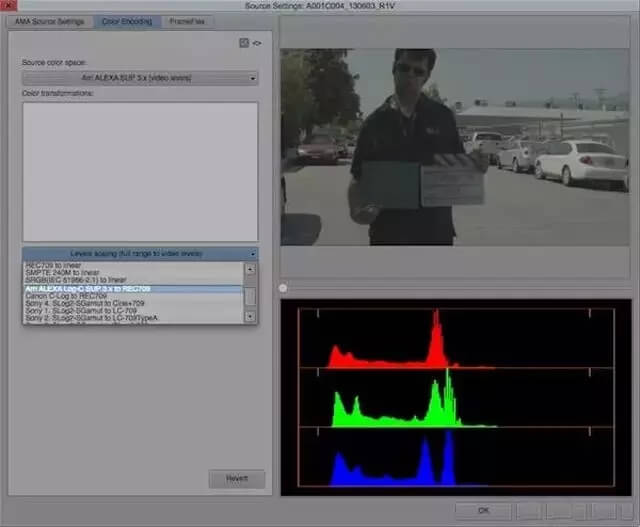
Task: Expand the Levels scaling transformation dropdown
Action: point(140,254)
